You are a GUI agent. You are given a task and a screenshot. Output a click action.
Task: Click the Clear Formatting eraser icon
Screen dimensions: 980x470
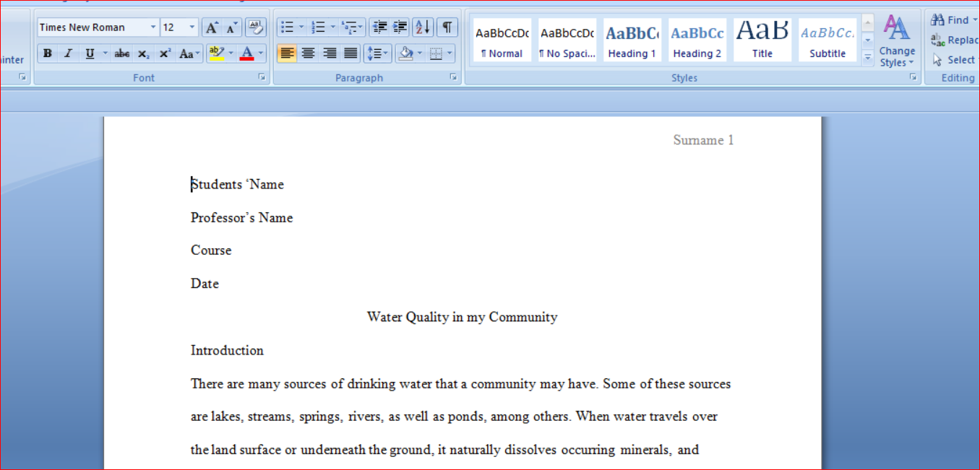[x=255, y=27]
